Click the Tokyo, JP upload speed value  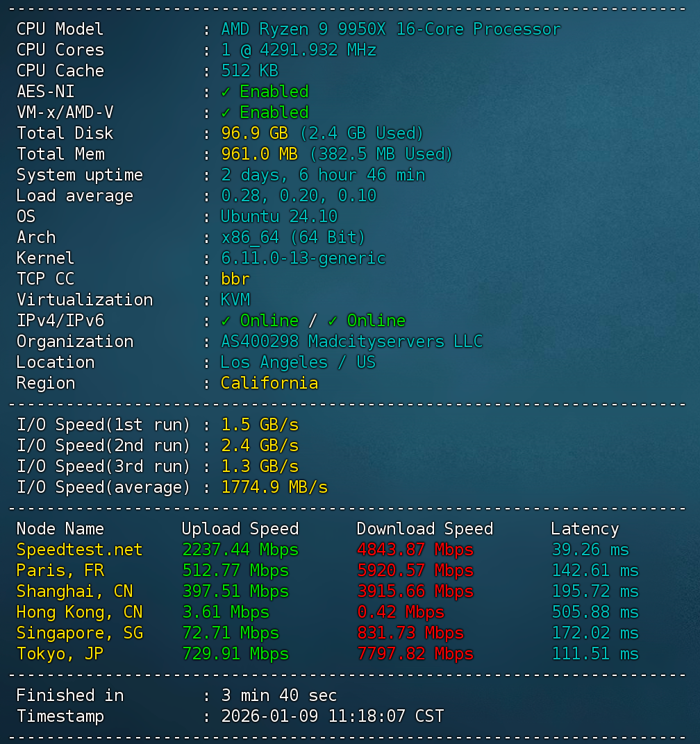point(235,654)
